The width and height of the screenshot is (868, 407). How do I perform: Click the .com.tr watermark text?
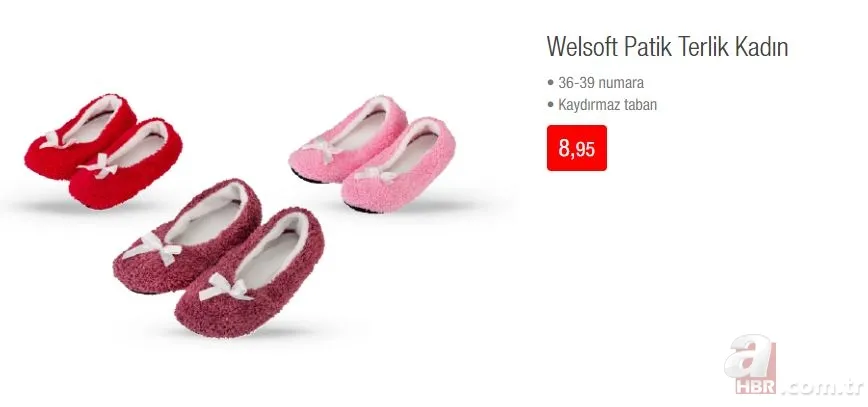(x=821, y=387)
